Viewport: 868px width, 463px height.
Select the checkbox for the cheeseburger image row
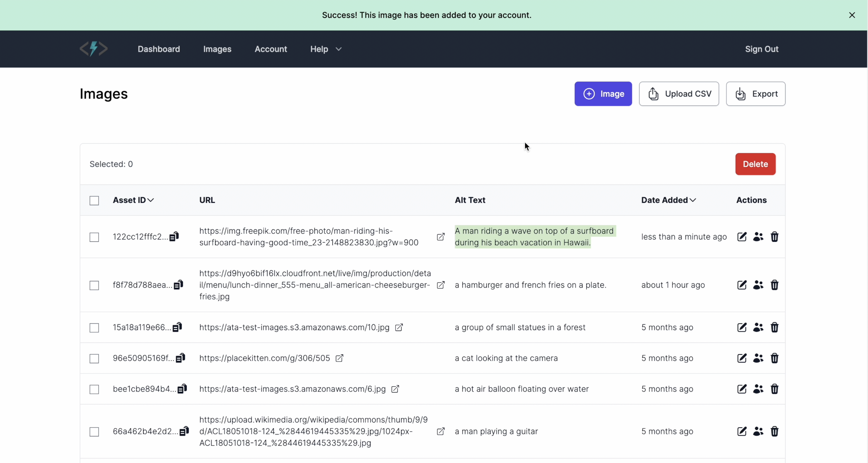point(94,285)
